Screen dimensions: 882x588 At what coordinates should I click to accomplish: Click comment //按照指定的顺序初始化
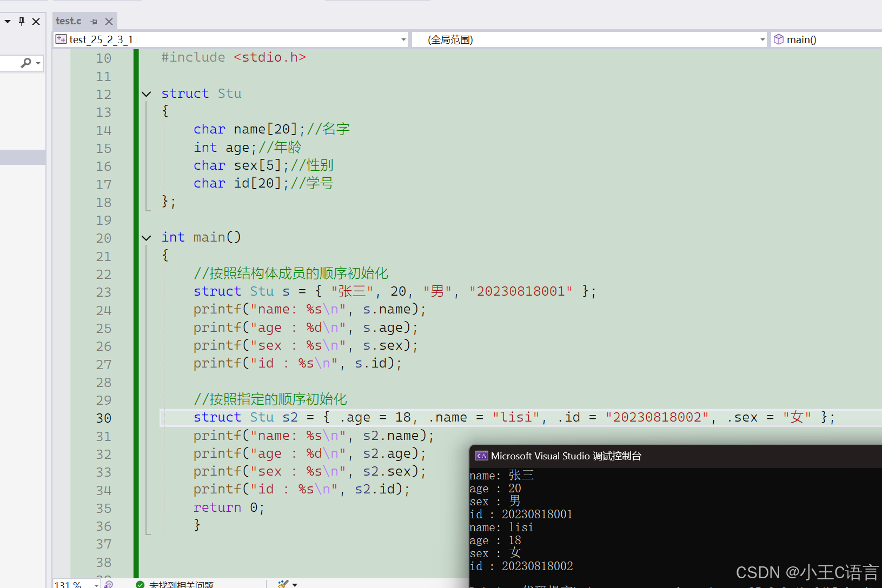(x=270, y=399)
